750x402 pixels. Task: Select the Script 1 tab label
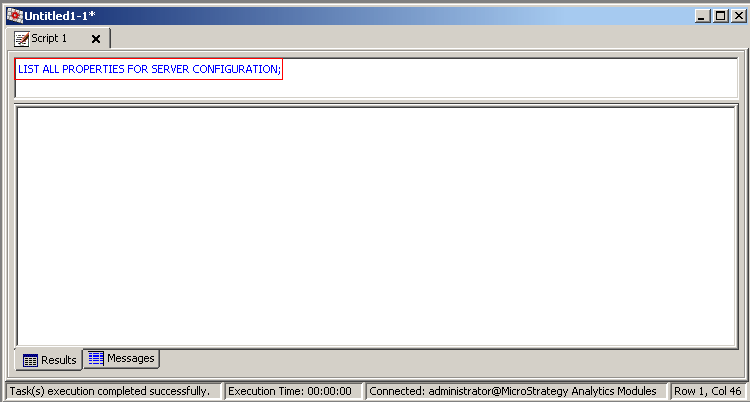(51, 38)
